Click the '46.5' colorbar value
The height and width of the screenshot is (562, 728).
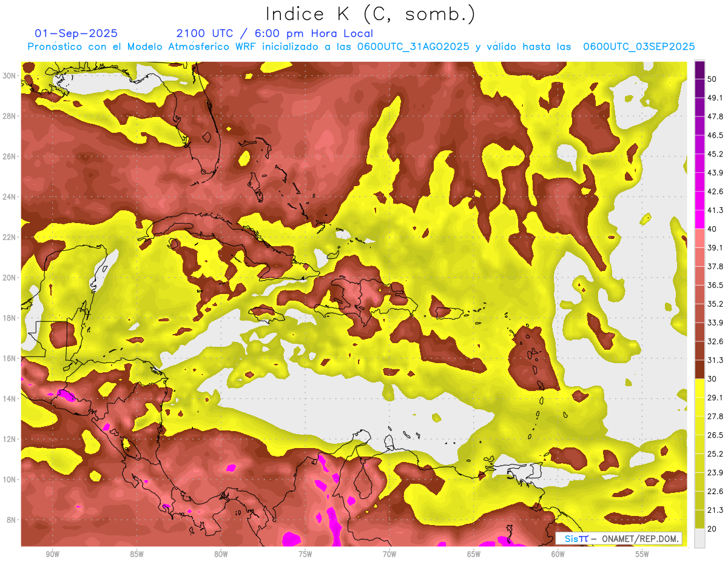coord(715,135)
